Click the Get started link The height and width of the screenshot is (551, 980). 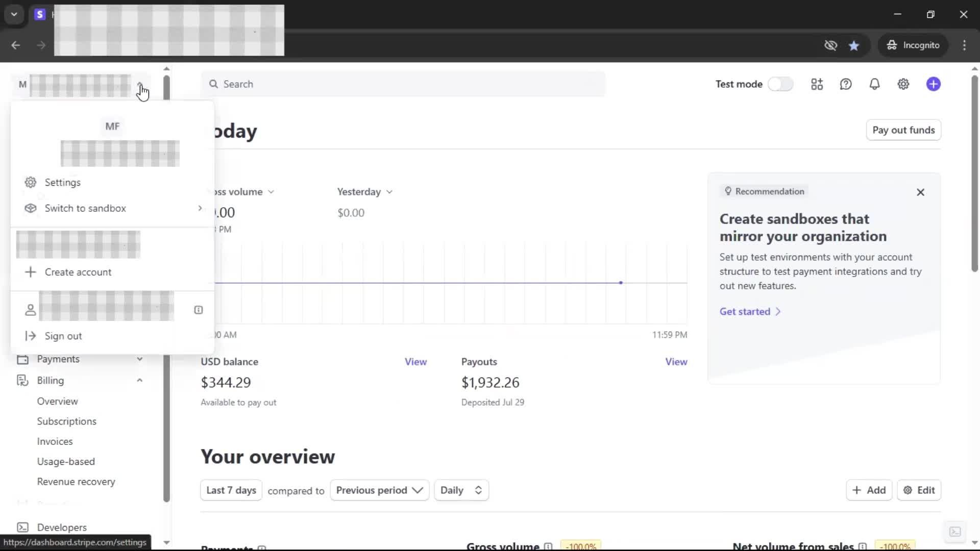750,312
